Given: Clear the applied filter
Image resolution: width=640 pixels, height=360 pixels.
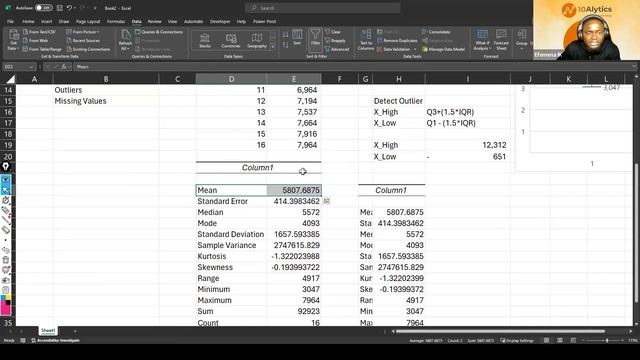Looking at the screenshot, I should coord(333,32).
